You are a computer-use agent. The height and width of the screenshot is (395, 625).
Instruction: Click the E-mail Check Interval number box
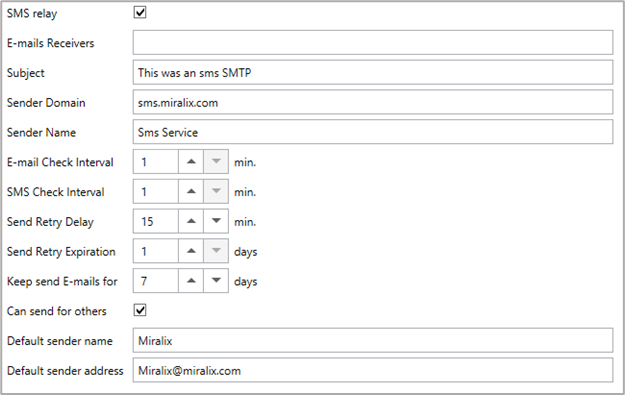pos(156,162)
